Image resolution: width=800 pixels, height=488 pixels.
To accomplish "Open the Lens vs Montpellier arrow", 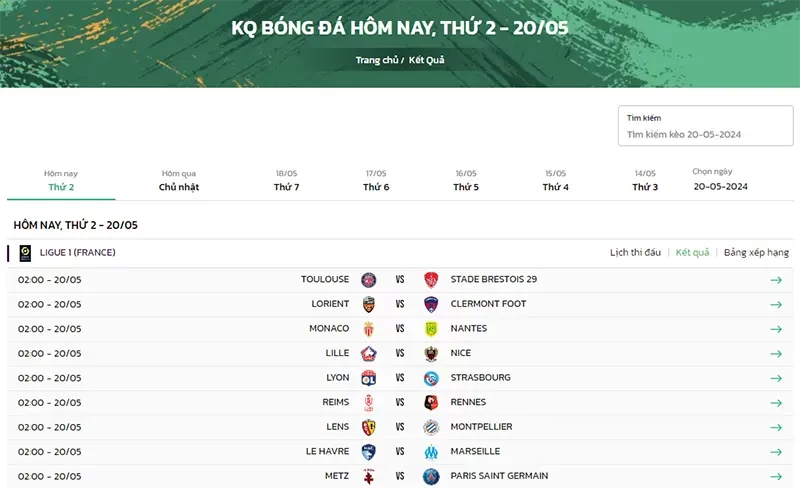I will 776,427.
